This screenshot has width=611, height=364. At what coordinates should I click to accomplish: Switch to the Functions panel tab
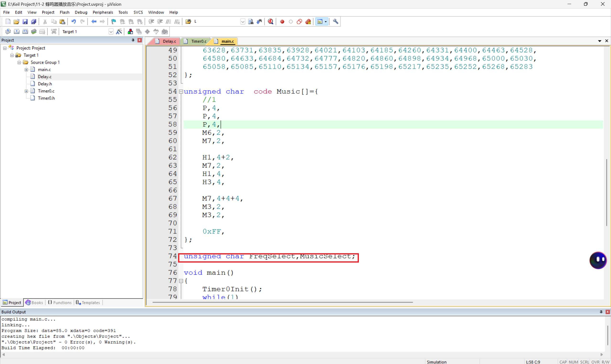[60, 302]
